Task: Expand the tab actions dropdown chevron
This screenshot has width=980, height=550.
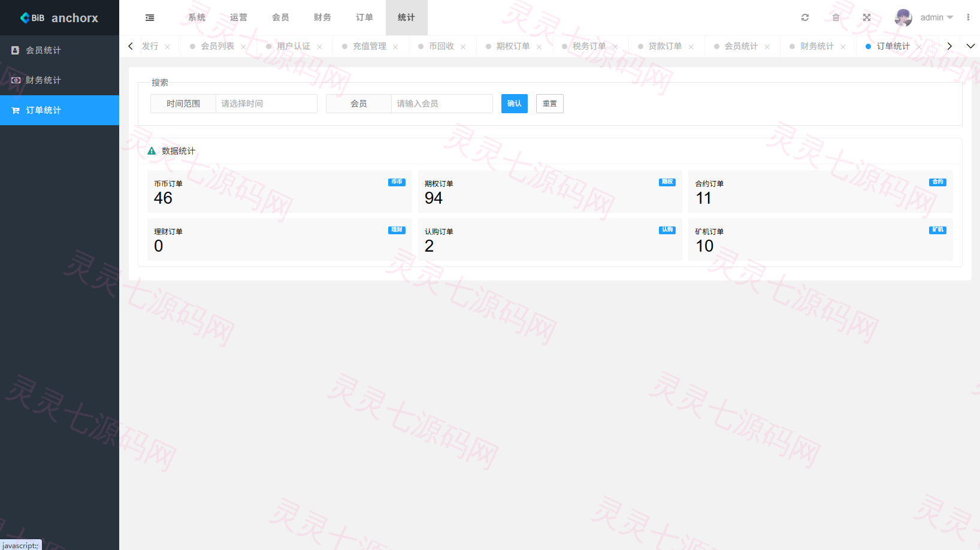Action: [970, 46]
